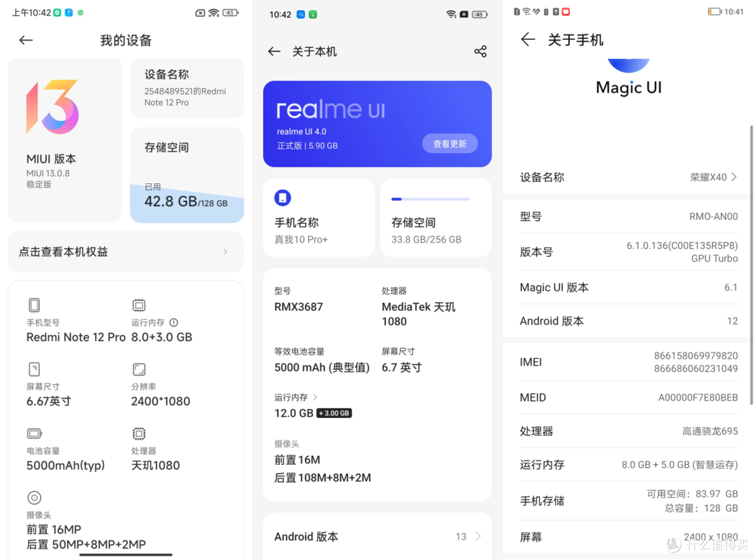755x560 pixels.
Task: Tap the resolution icon above 2400*1080
Action: tap(138, 369)
